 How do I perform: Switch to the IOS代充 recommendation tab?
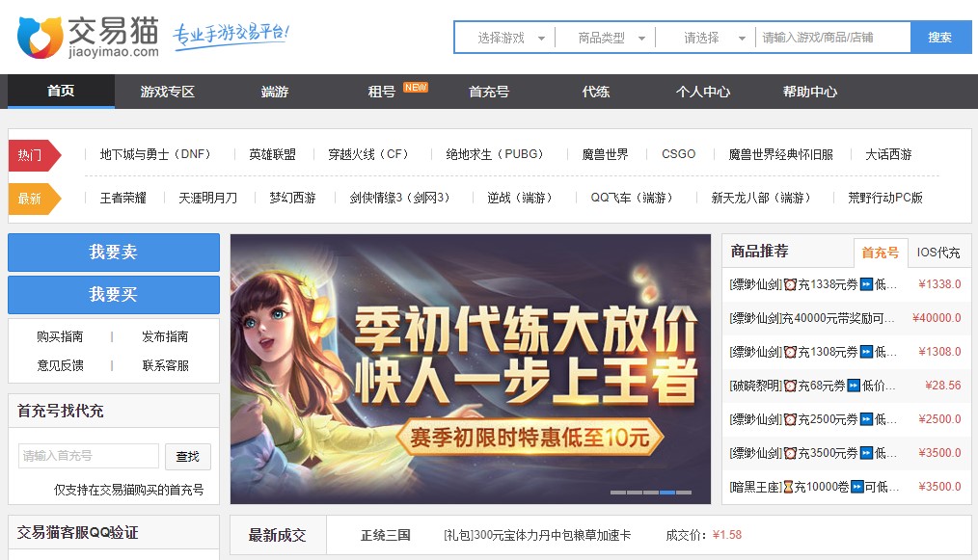[x=938, y=253]
